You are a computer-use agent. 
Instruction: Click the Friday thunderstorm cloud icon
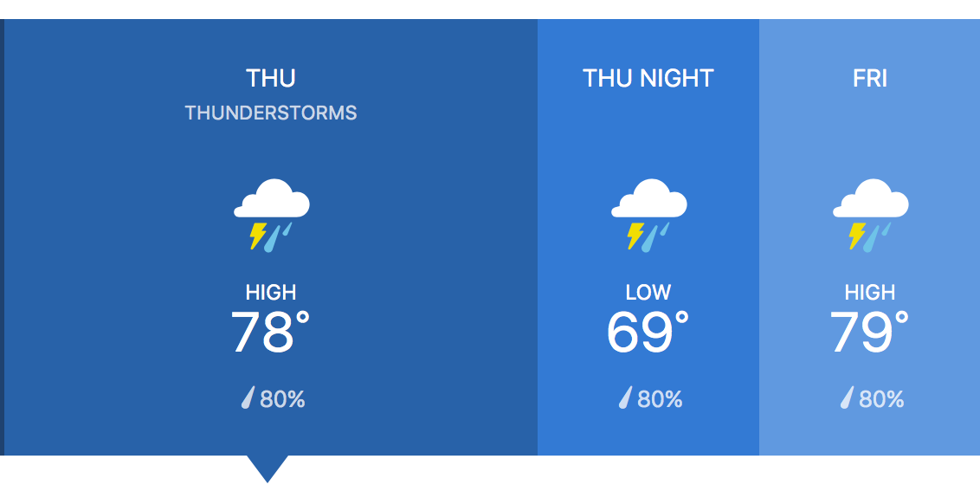(x=870, y=214)
